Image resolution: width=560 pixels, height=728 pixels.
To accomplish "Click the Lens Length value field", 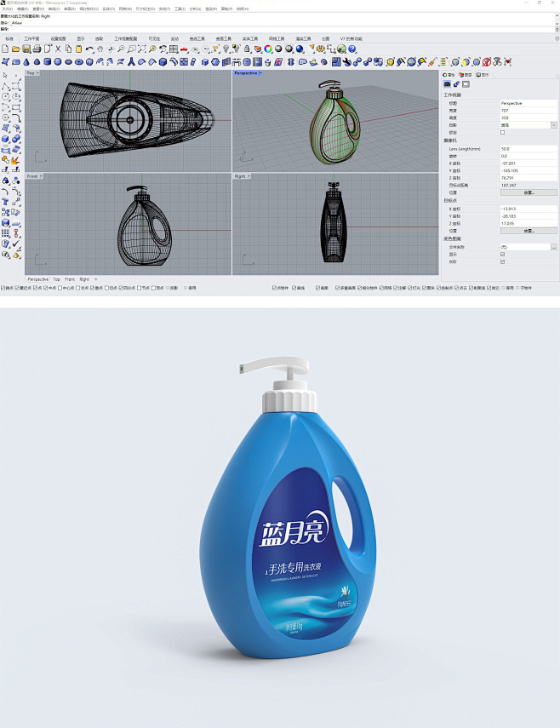I will (528, 149).
